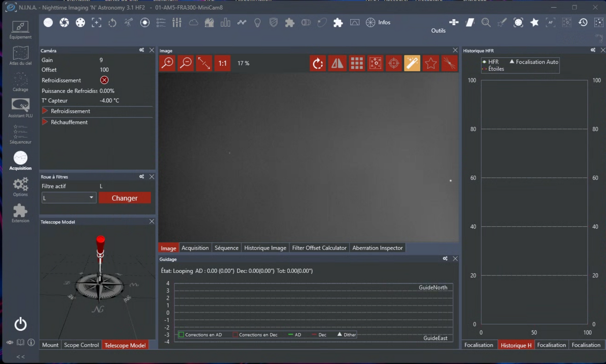Viewport: 606px width, 364px height.
Task: Click the rotator circular-arrow icon in top toolbar
Action: (x=112, y=23)
